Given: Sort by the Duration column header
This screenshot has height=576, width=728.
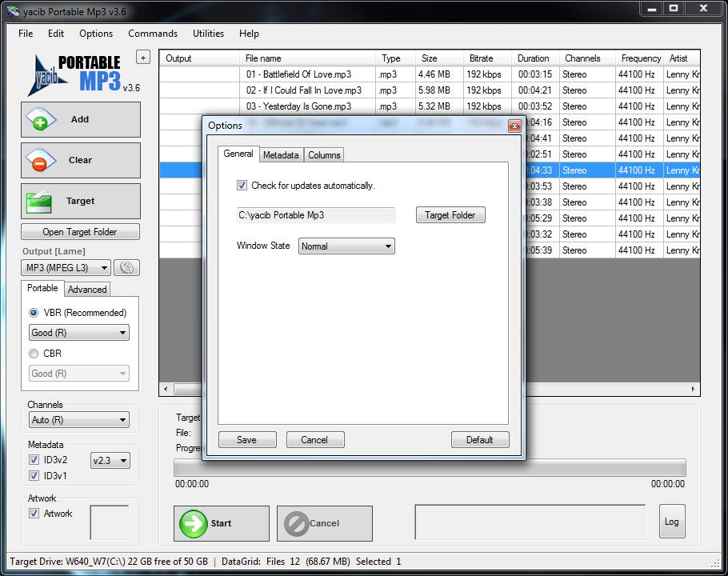Looking at the screenshot, I should 535,58.
